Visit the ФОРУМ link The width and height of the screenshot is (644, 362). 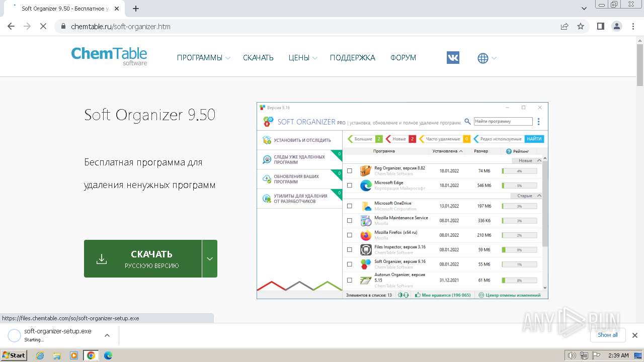tap(404, 58)
